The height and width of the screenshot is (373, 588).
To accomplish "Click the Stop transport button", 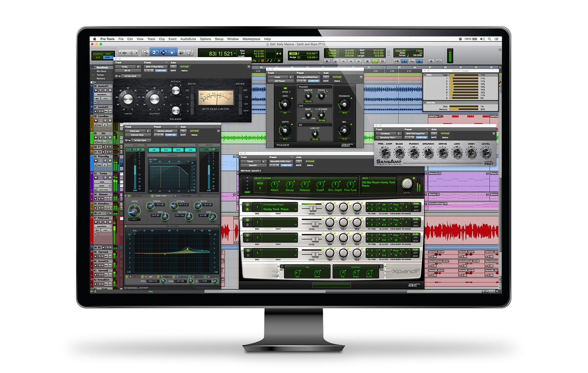I will click(x=367, y=61).
